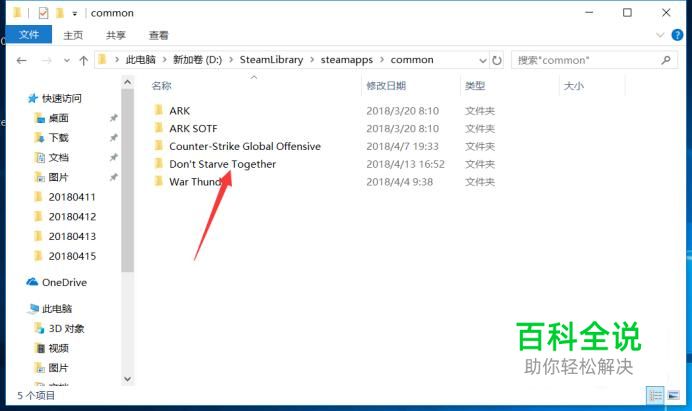Open 桌面 in the navigation pane
Image resolution: width=692 pixels, height=411 pixels.
pyautogui.click(x=59, y=118)
